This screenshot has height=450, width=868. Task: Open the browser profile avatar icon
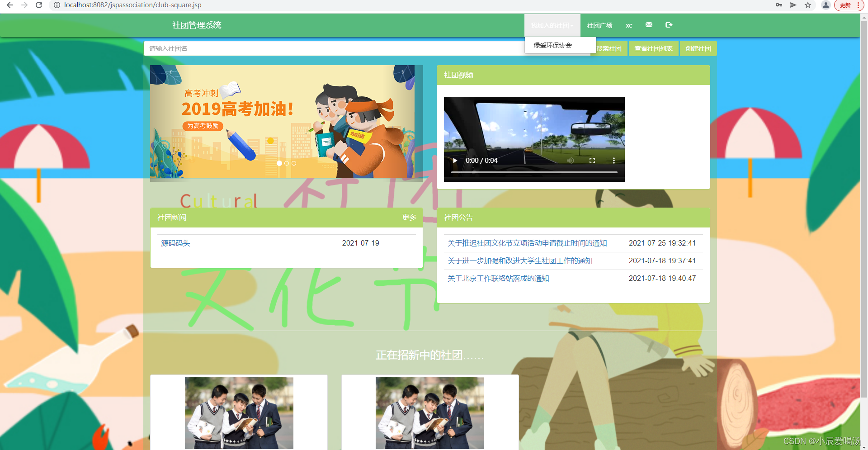click(x=826, y=5)
